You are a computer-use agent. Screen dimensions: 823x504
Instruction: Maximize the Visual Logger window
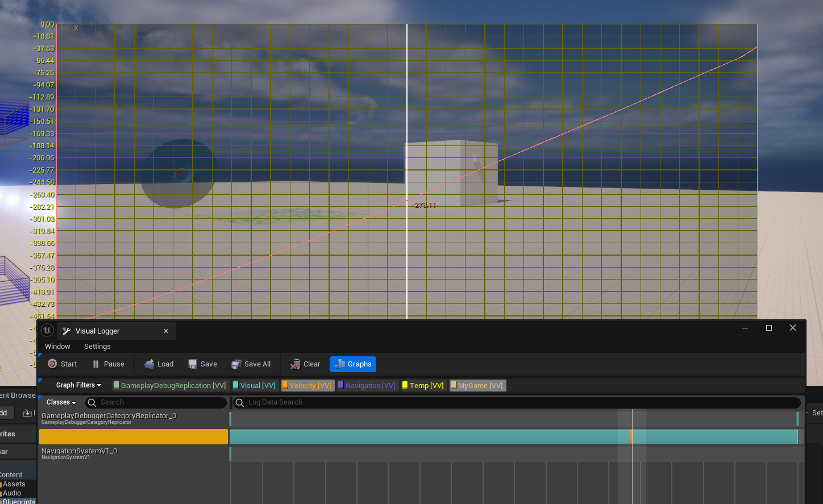click(769, 328)
